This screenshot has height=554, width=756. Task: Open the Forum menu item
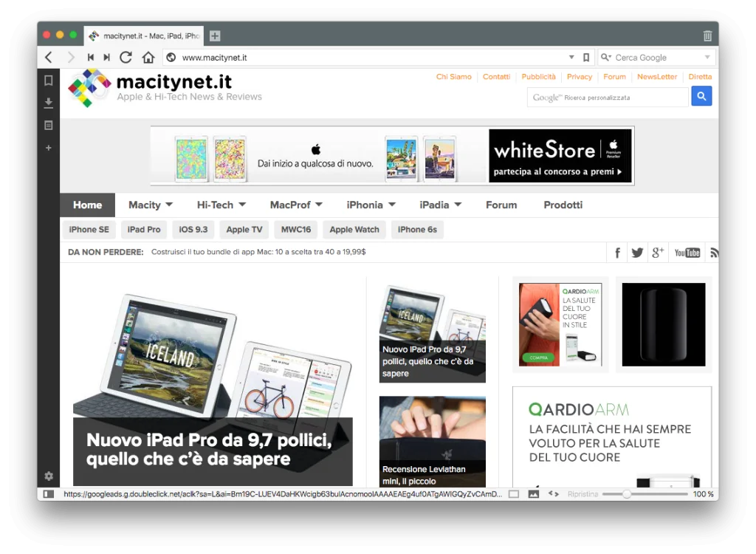501,205
